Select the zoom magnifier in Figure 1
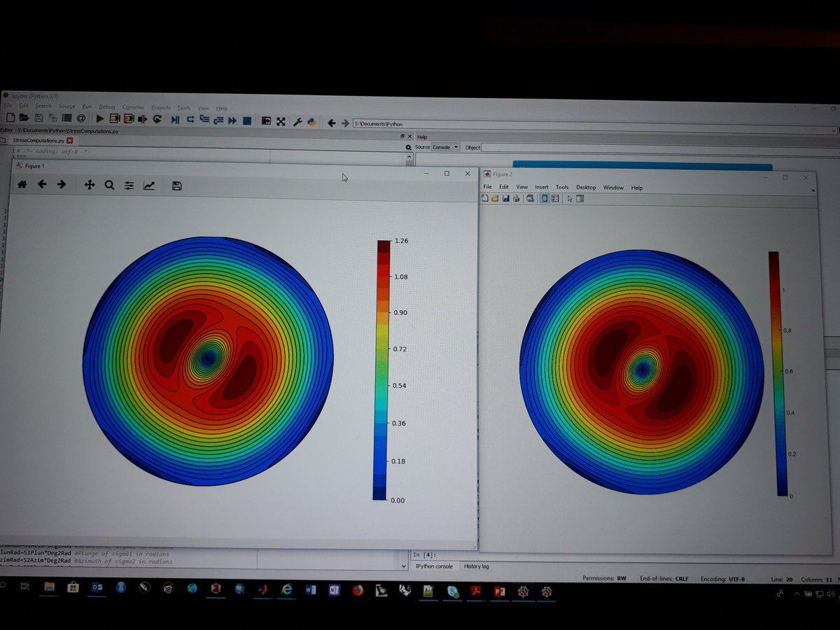Image resolution: width=840 pixels, height=630 pixels. pos(109,185)
